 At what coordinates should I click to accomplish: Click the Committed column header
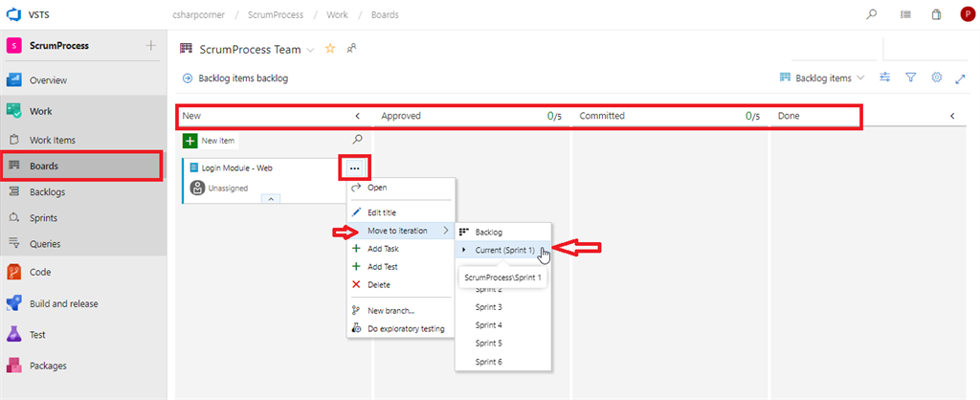[602, 116]
